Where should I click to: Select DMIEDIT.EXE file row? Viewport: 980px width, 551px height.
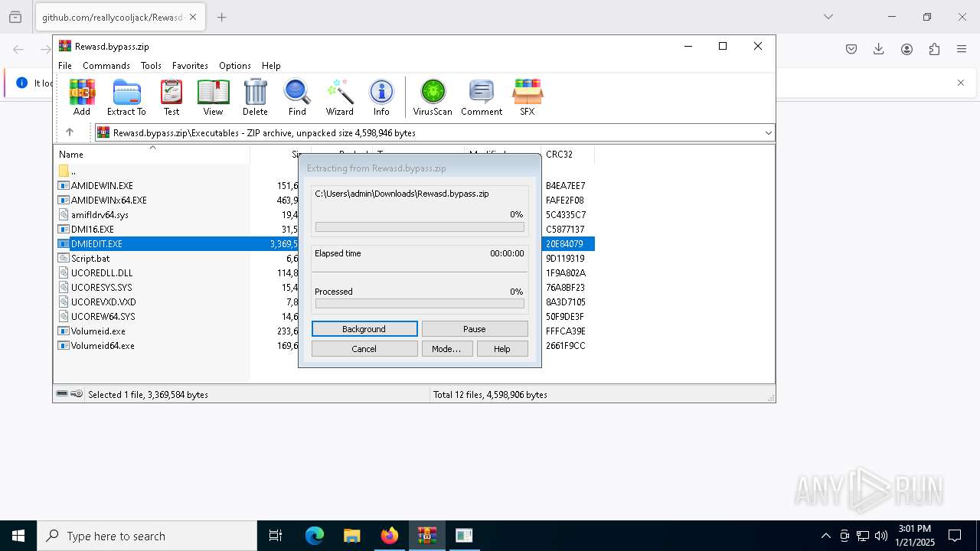(x=326, y=244)
